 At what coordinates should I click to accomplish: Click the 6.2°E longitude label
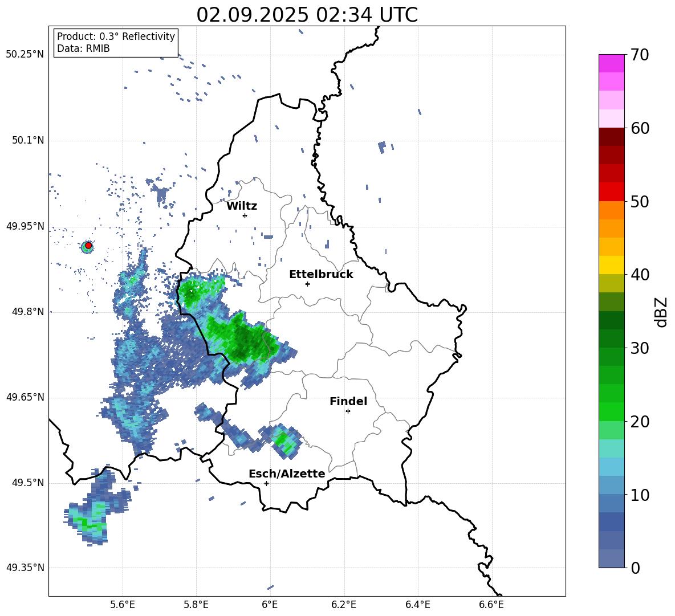(x=344, y=605)
